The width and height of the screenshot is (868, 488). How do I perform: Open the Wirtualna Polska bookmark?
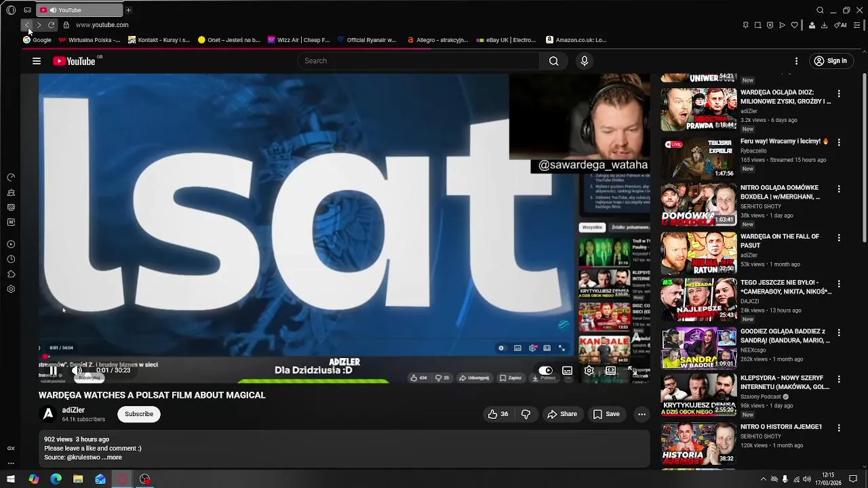90,40
